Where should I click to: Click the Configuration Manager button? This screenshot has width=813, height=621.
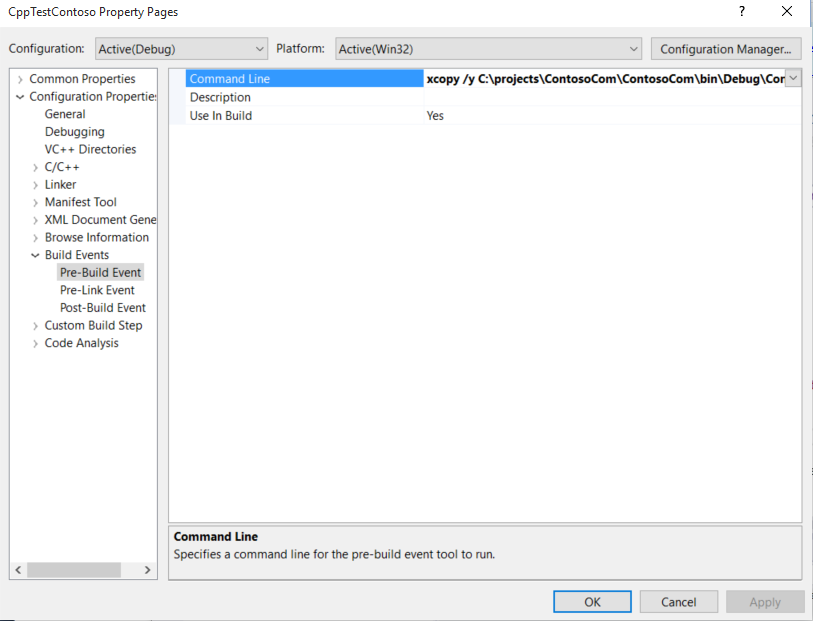[726, 49]
